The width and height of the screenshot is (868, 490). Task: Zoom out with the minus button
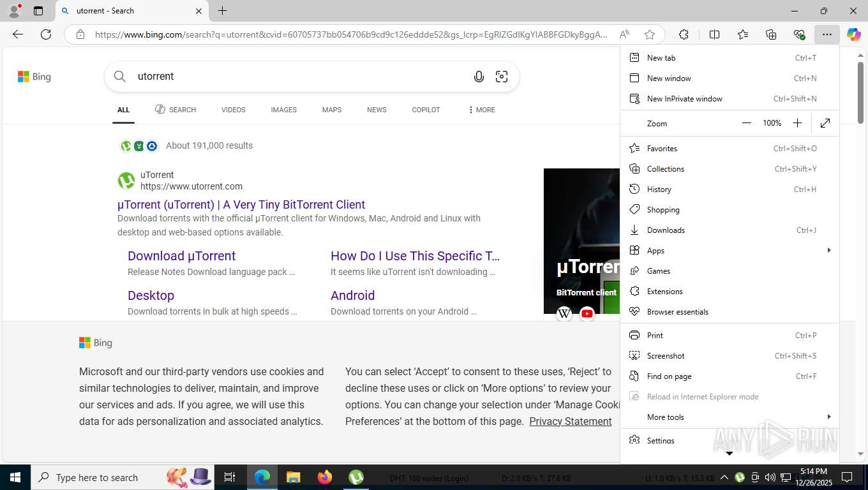coord(747,123)
